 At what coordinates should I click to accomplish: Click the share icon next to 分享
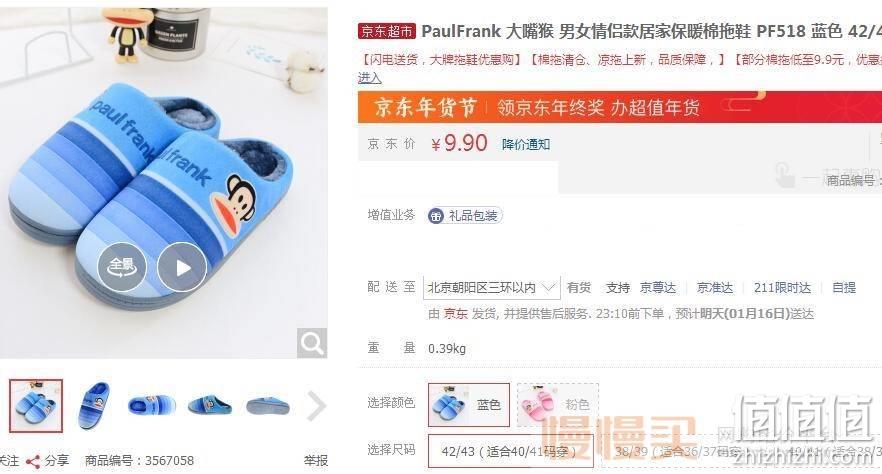pyautogui.click(x=33, y=462)
